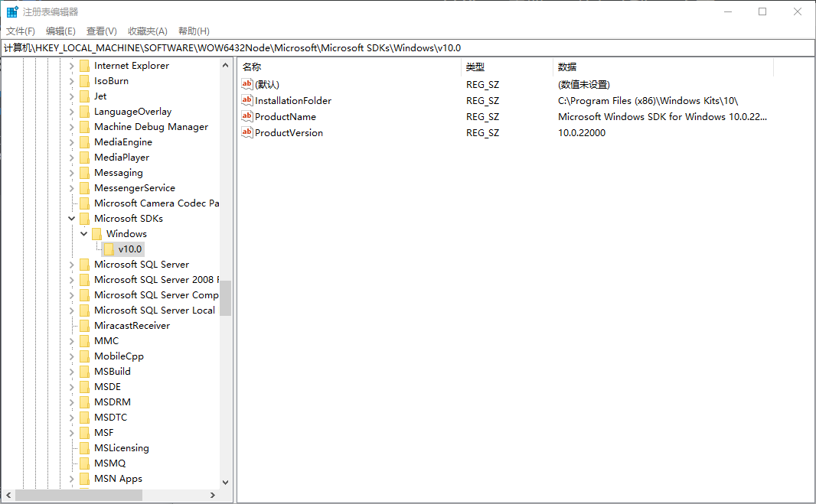Screen dimensions: 816x504
Task: Select the Jet folder icon
Action: (x=84, y=96)
